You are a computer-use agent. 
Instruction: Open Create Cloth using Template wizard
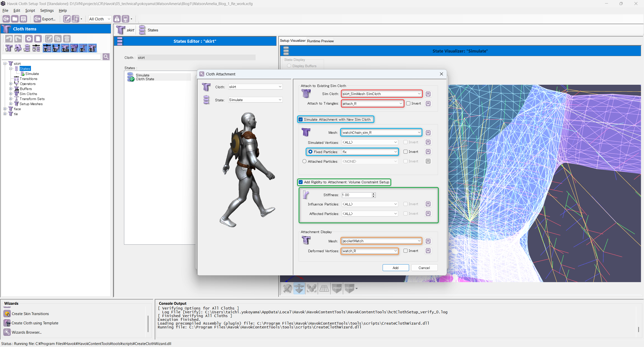(31, 323)
